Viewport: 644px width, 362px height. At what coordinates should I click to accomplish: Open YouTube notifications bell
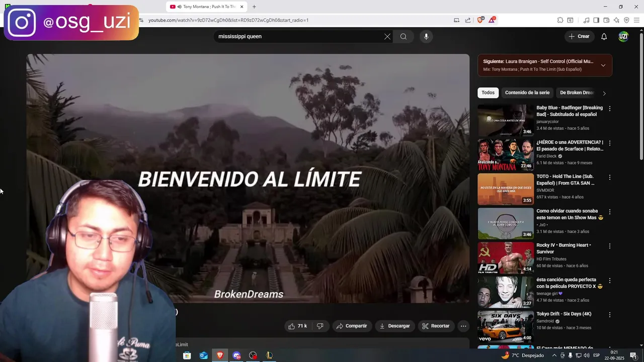[x=604, y=36]
